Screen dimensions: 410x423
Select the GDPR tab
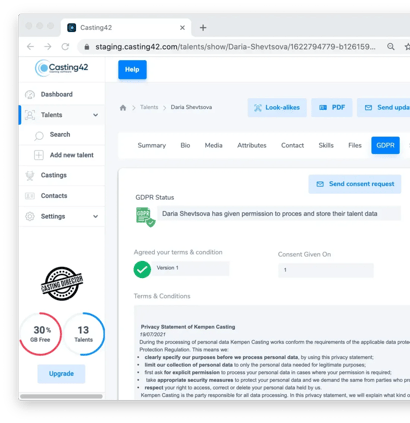[x=385, y=145]
